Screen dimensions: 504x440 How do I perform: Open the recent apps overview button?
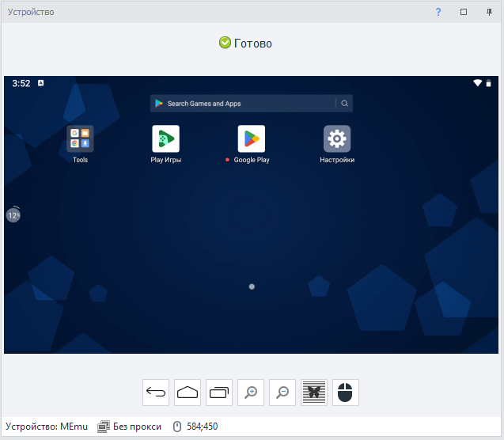coord(219,393)
